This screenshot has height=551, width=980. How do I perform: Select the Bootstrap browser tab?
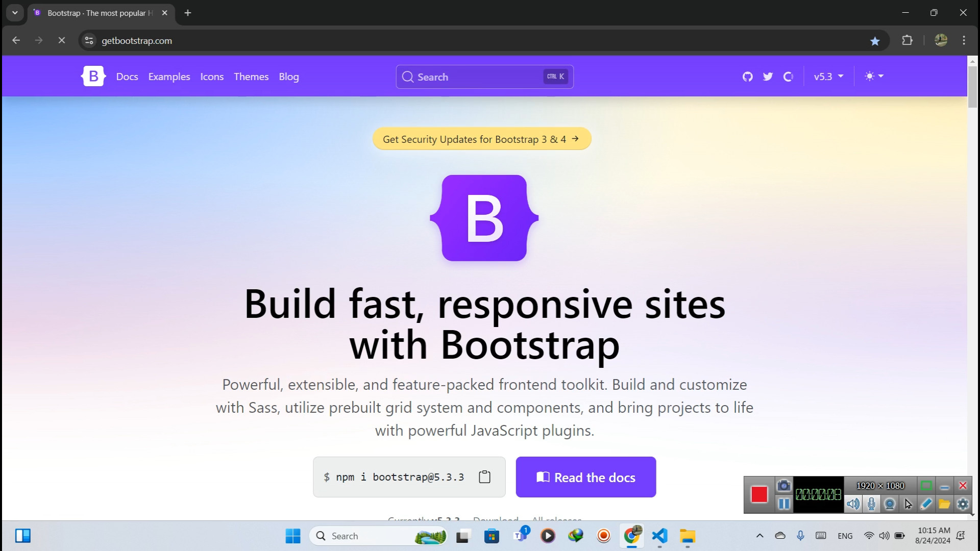click(100, 13)
